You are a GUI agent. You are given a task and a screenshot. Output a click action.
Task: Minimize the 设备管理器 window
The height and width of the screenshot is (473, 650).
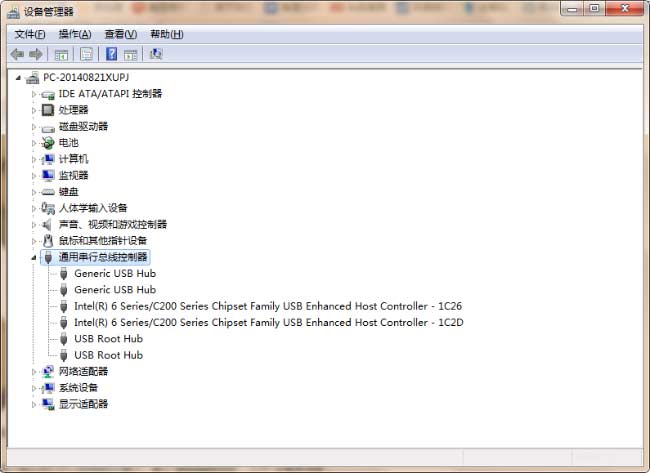(x=572, y=8)
